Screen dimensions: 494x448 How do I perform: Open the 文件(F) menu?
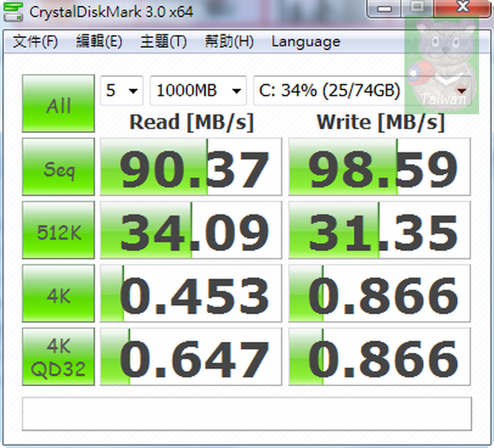(x=35, y=42)
